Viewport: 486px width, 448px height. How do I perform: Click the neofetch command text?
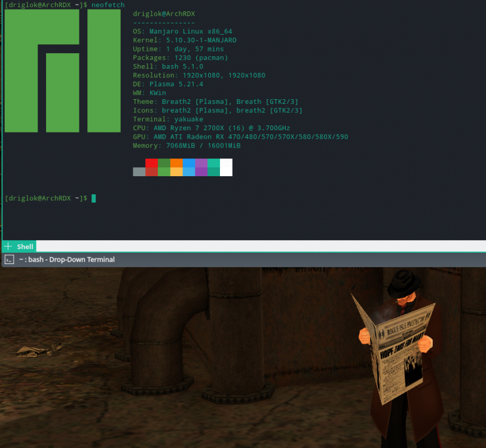coord(108,4)
